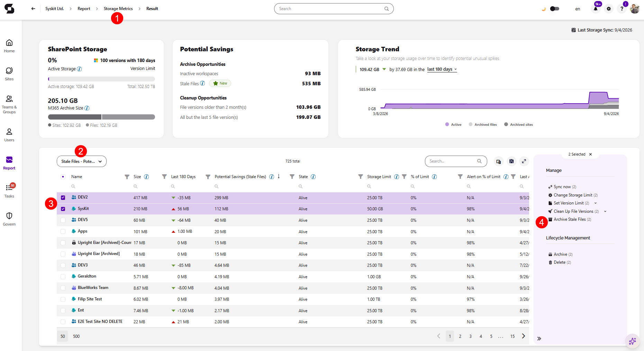
Task: Check the DEV3 row checkbox
Action: coord(63,265)
